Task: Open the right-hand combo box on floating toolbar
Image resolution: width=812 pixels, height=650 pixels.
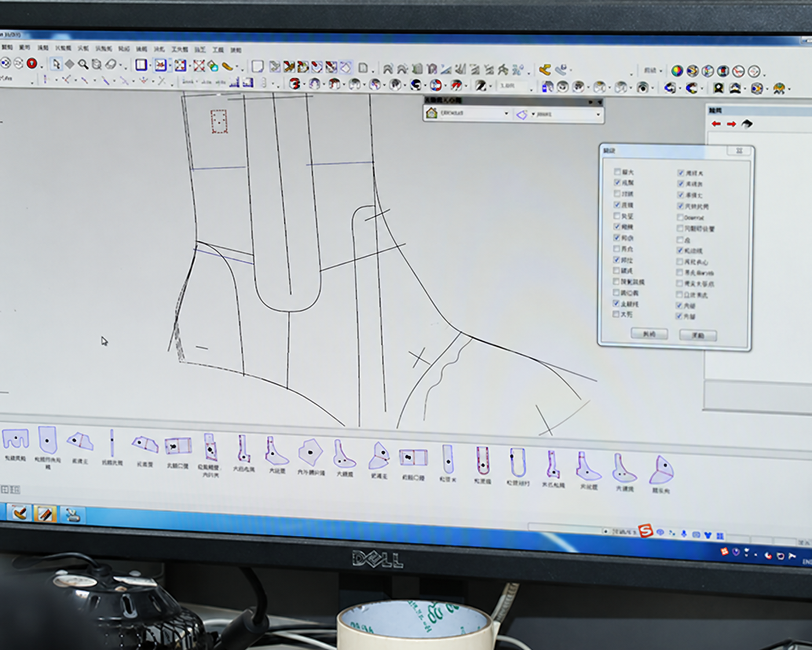Action: pyautogui.click(x=566, y=115)
